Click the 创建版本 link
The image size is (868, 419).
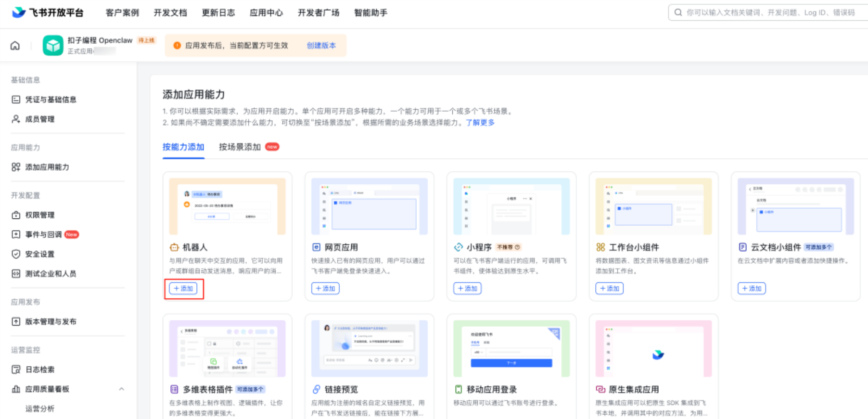point(321,45)
